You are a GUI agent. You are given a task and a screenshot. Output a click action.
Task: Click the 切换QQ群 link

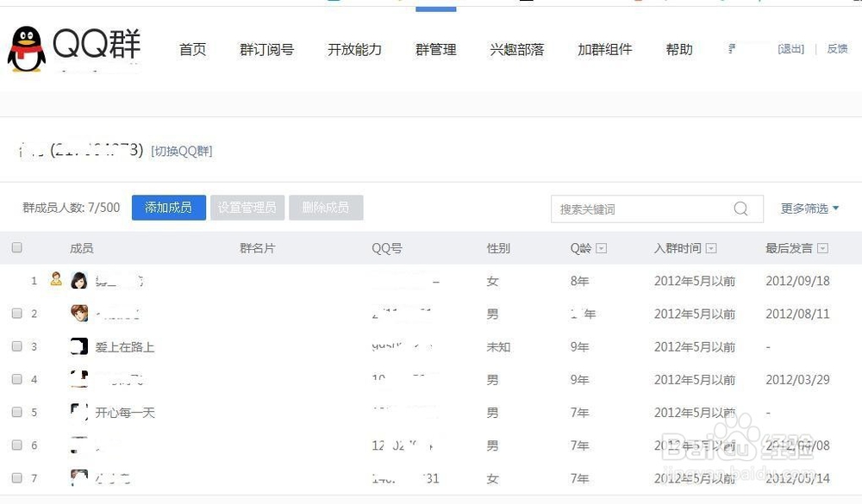pyautogui.click(x=182, y=152)
